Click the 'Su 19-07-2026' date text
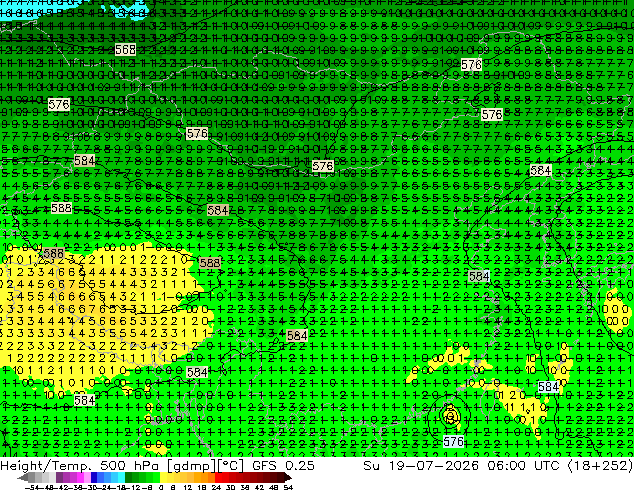The image size is (634, 490). (x=421, y=465)
